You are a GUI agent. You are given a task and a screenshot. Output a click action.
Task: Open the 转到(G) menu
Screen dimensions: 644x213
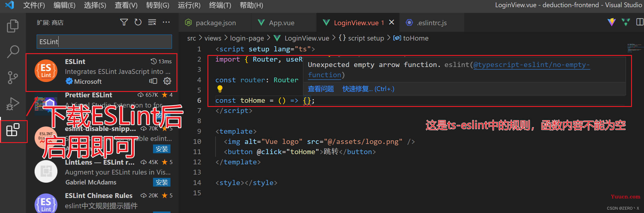coord(158,5)
